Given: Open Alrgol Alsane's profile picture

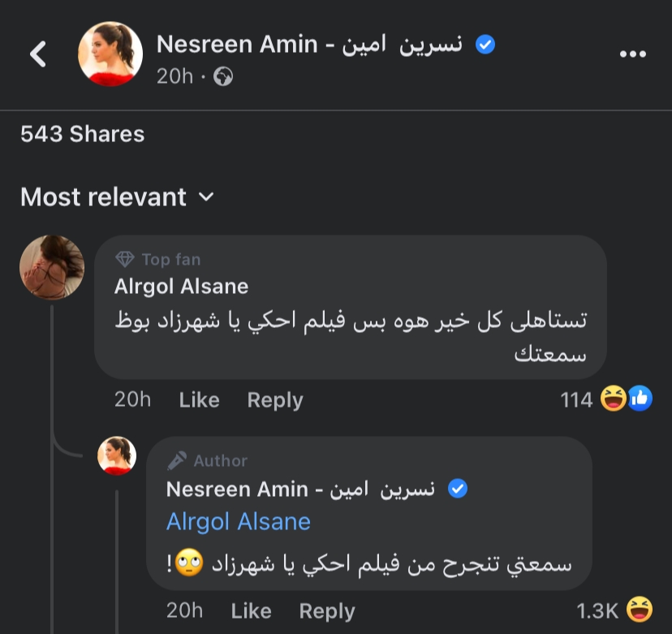Looking at the screenshot, I should click(x=52, y=267).
